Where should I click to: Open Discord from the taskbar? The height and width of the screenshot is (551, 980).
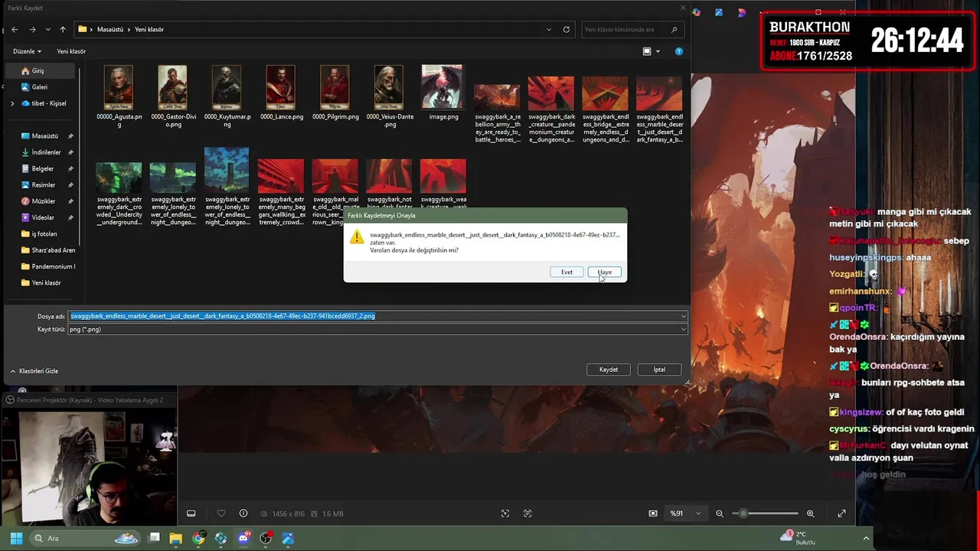click(x=243, y=538)
